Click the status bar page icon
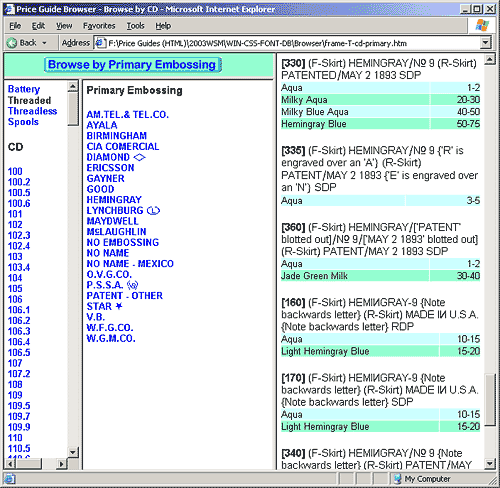 click(x=10, y=479)
